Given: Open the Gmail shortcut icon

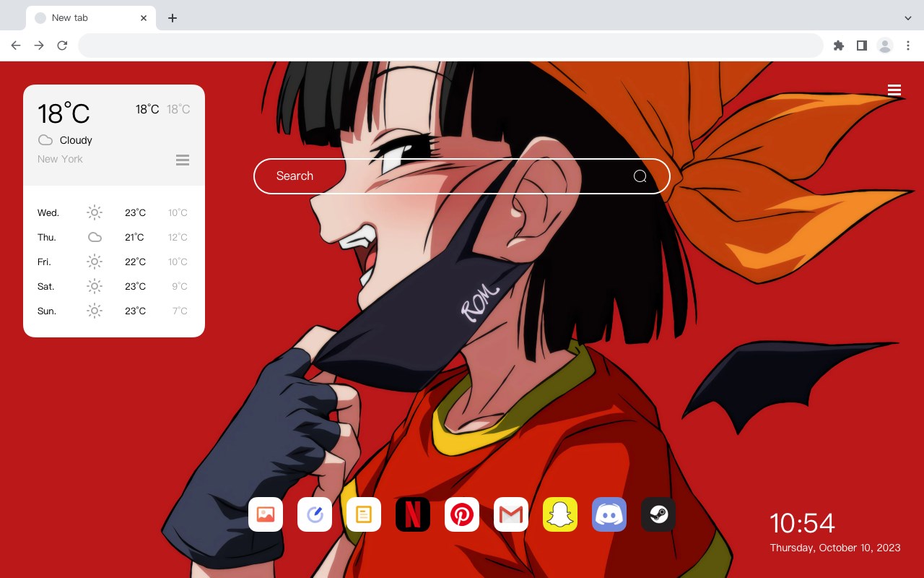Looking at the screenshot, I should [511, 514].
